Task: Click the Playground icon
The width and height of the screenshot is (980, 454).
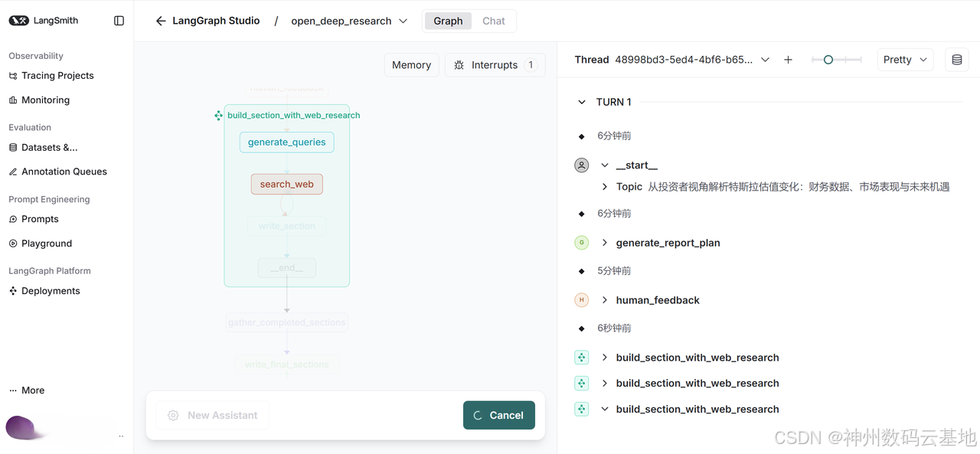Action: coord(13,244)
